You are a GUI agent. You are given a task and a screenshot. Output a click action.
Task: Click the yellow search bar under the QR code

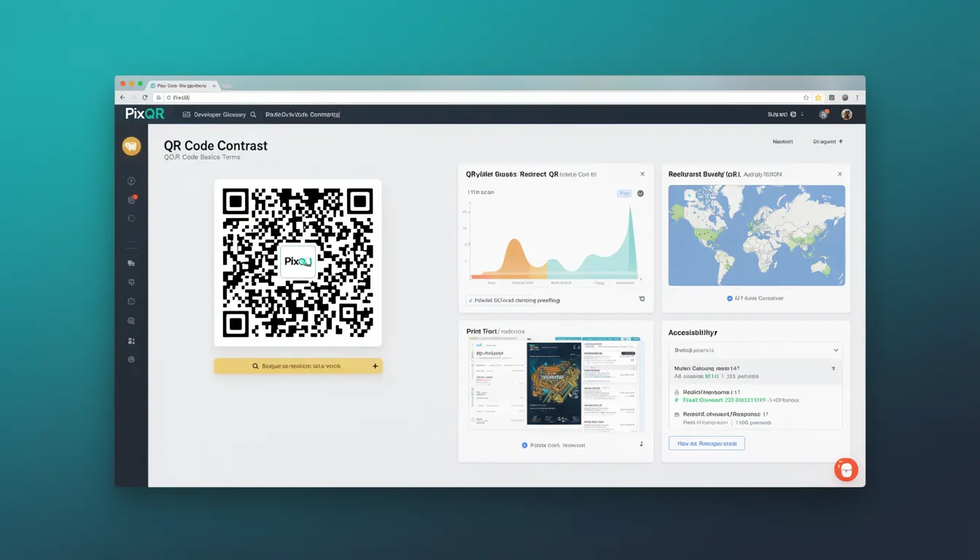pos(298,366)
